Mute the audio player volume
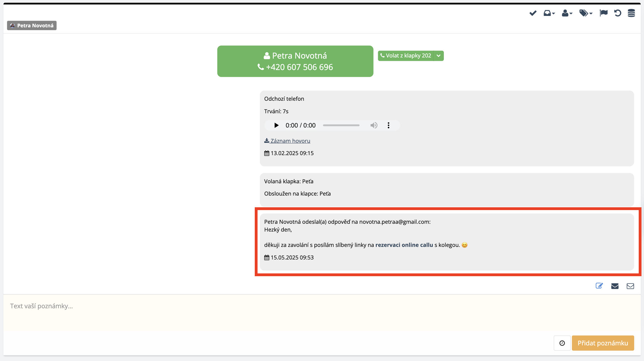The image size is (644, 361). (374, 125)
